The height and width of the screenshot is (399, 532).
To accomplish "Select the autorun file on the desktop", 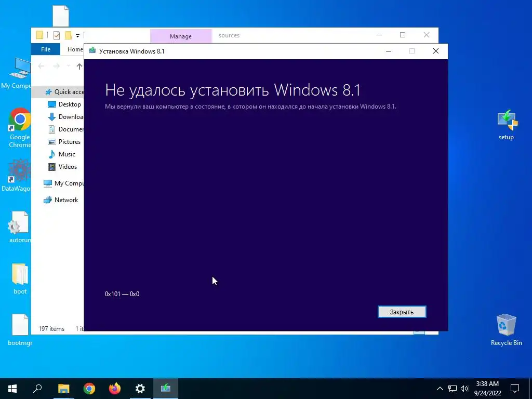I will click(x=20, y=227).
